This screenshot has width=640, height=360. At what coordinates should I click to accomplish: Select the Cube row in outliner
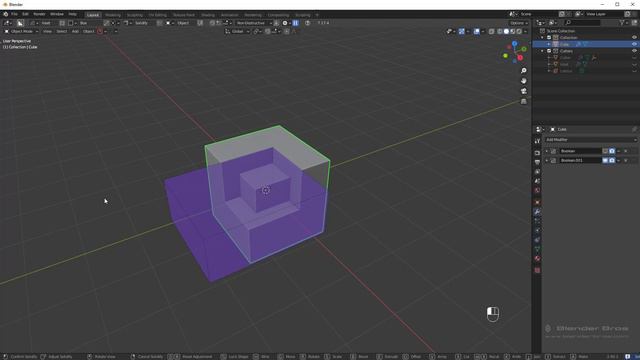click(x=586, y=44)
